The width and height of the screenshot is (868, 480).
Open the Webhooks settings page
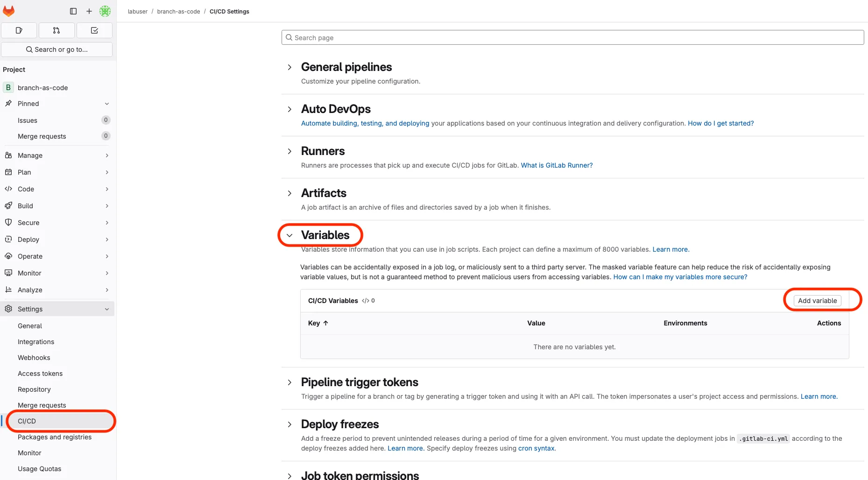pyautogui.click(x=34, y=357)
